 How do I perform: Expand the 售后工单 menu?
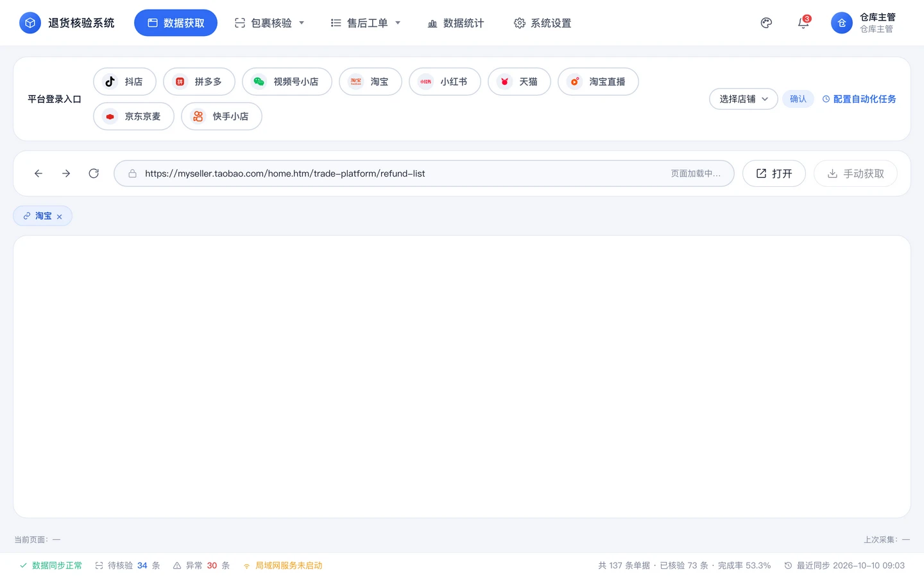[366, 23]
